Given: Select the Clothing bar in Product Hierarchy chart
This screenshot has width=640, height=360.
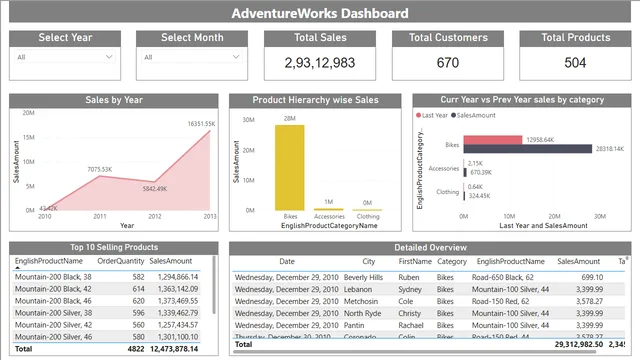Looking at the screenshot, I should click(367, 210).
